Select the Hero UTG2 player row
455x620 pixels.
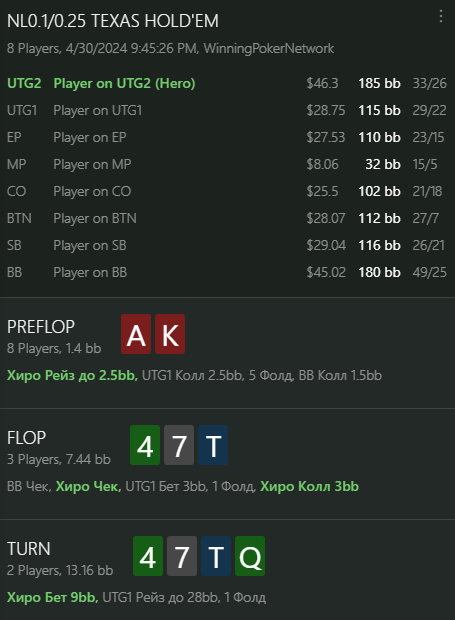(227, 83)
